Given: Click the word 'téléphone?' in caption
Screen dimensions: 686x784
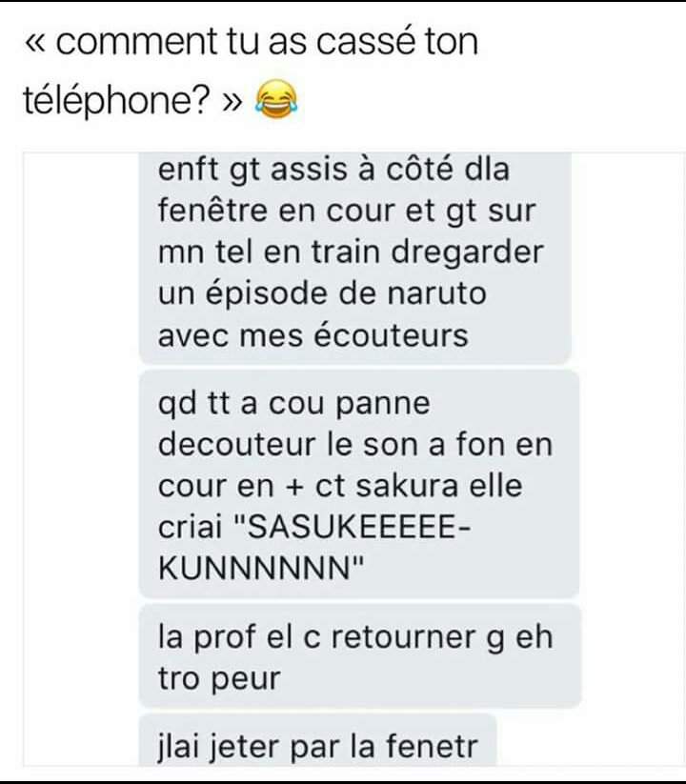Looking at the screenshot, I should coord(116,101).
